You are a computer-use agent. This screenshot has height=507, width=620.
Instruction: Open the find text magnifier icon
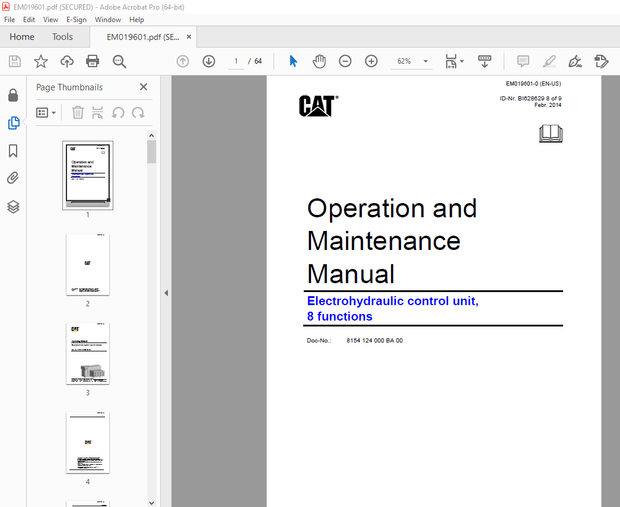click(119, 61)
